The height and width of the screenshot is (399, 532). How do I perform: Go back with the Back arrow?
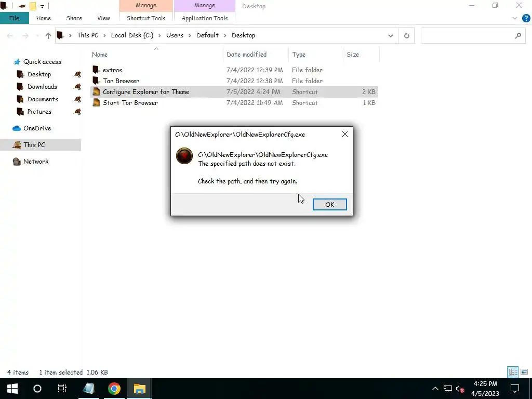click(10, 35)
